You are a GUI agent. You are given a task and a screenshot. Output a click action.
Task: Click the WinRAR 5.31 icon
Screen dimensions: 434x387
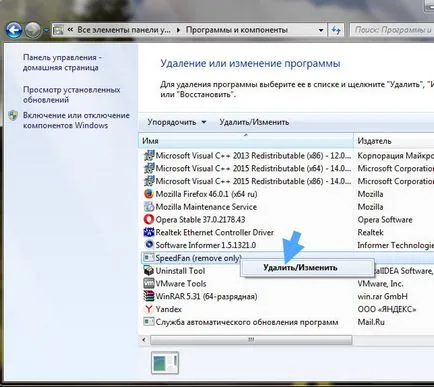(x=149, y=296)
